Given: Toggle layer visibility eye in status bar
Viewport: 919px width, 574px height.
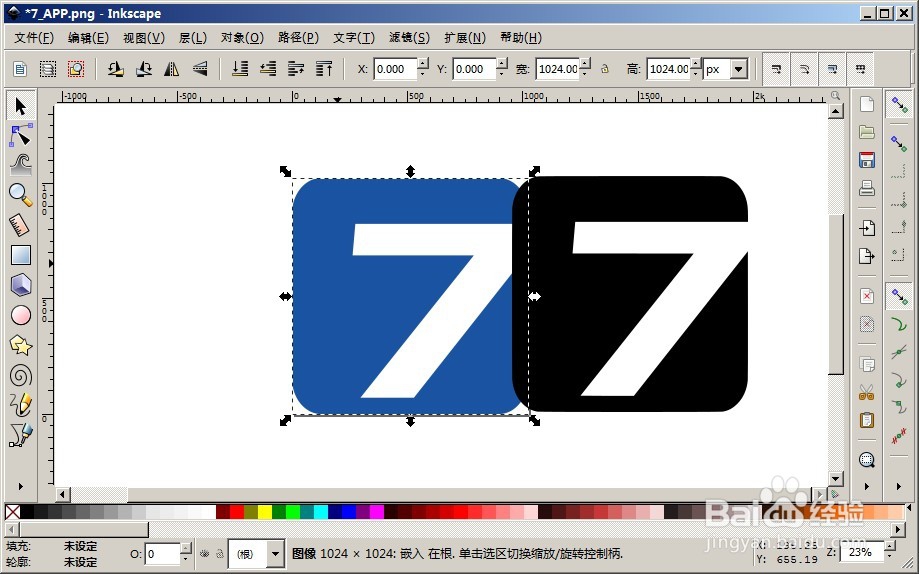Looking at the screenshot, I should pos(205,553).
